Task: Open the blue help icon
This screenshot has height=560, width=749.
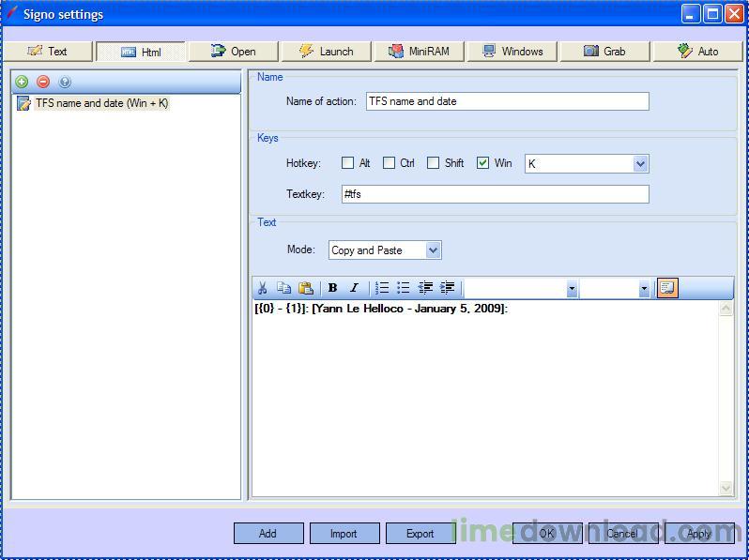Action: pyautogui.click(x=65, y=83)
